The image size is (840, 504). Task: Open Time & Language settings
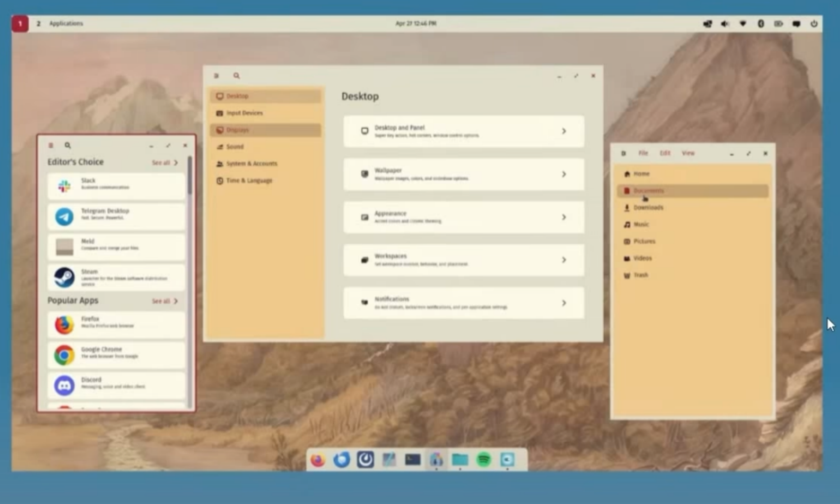(x=249, y=180)
